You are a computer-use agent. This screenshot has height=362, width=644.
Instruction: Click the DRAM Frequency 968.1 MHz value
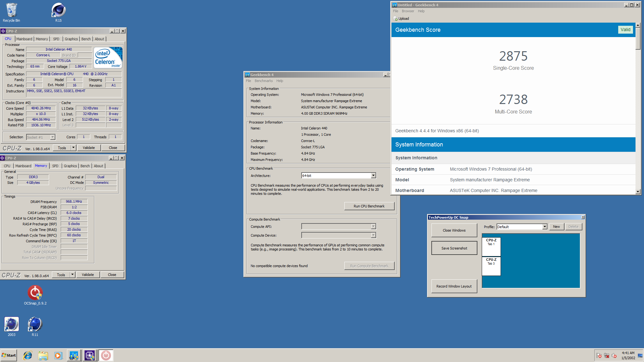pyautogui.click(x=74, y=201)
